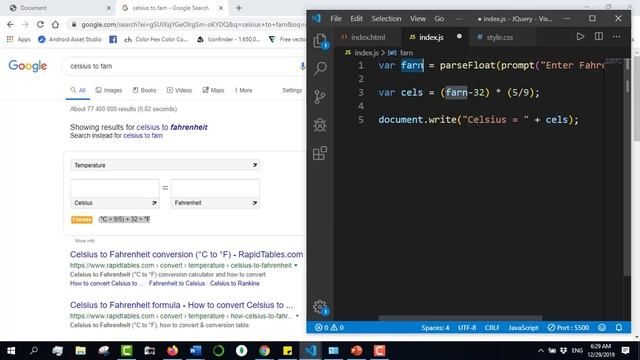Viewport: 640px width, 360px height.
Task: Open the notifications bell in status bar
Action: click(619, 327)
